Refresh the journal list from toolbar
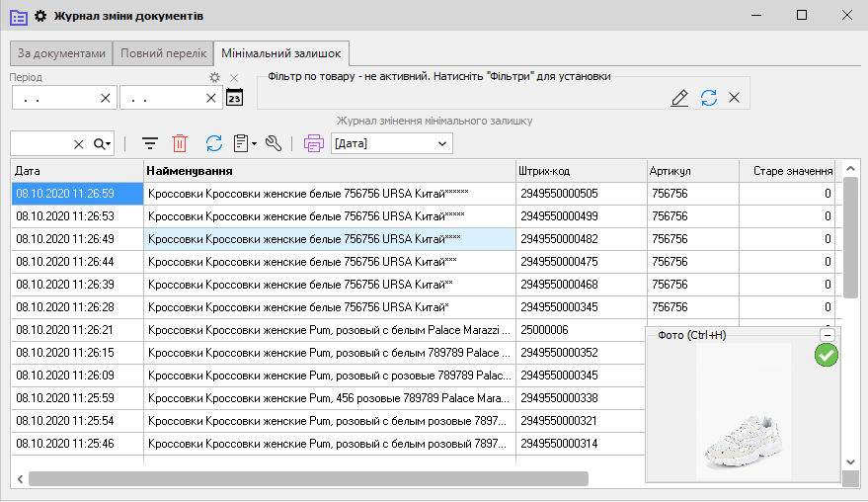 coord(213,144)
